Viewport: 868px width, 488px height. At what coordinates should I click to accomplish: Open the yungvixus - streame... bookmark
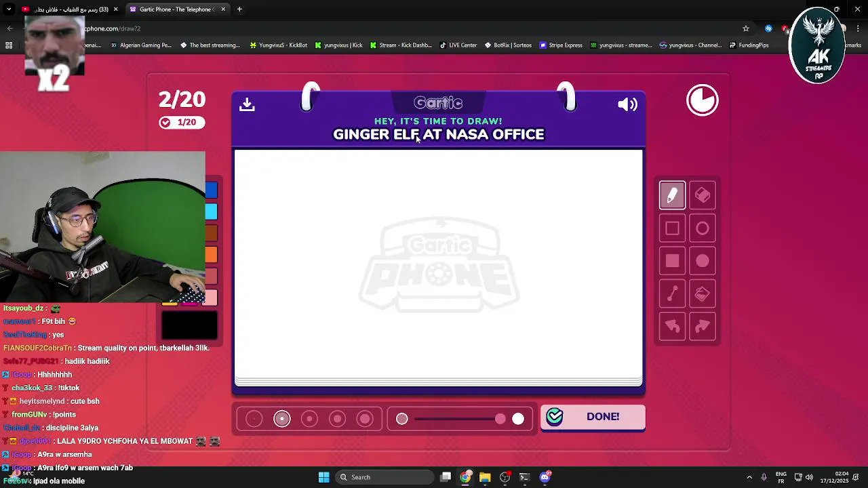620,45
